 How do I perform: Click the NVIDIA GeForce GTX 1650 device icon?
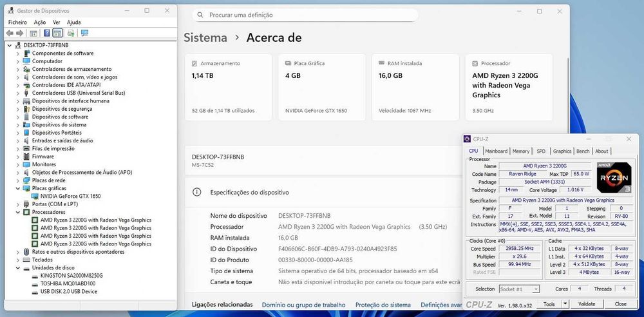(35, 196)
